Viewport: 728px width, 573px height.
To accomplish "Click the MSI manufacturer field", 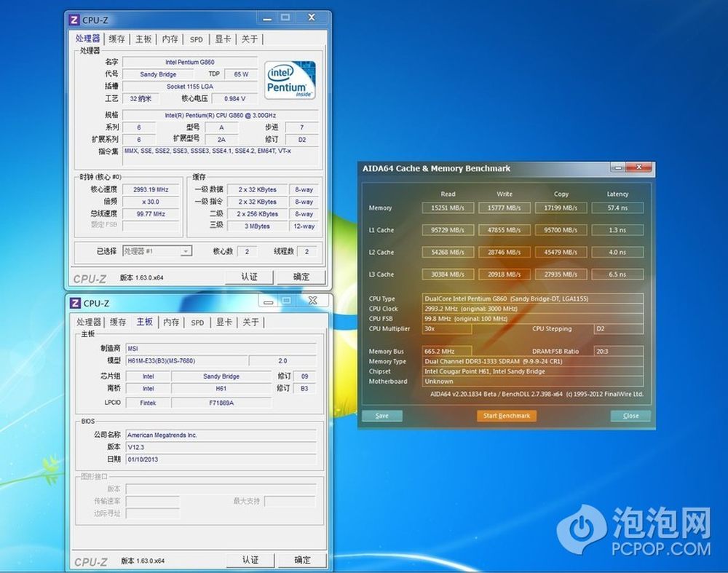I will coord(221,348).
